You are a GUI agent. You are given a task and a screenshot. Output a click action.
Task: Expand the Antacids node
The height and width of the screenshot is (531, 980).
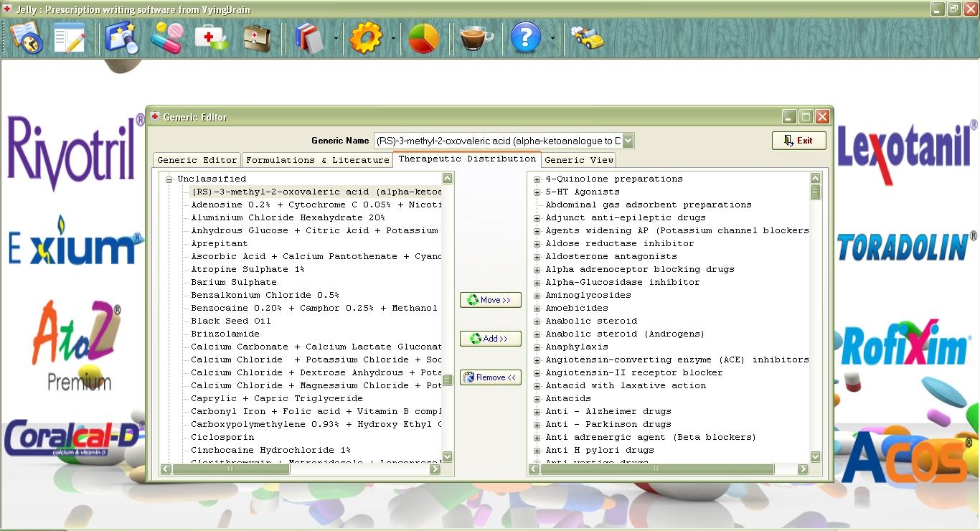click(x=537, y=399)
